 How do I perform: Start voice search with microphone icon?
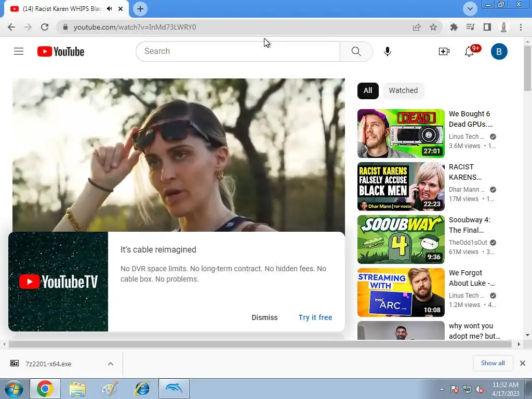387,51
